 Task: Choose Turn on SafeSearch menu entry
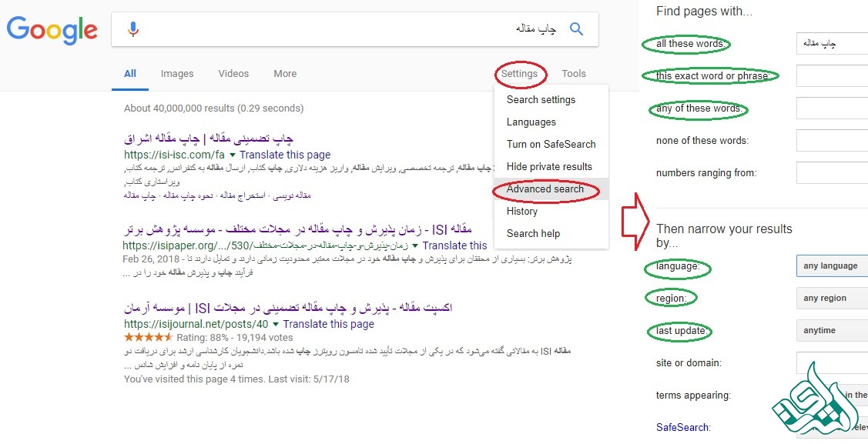[551, 144]
